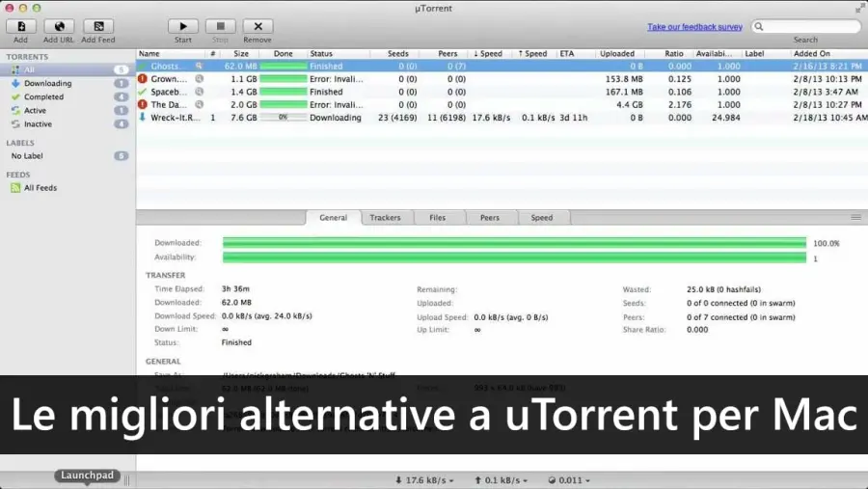The width and height of the screenshot is (868, 489).
Task: Click the Launchpad dock tooltip label
Action: (87, 475)
